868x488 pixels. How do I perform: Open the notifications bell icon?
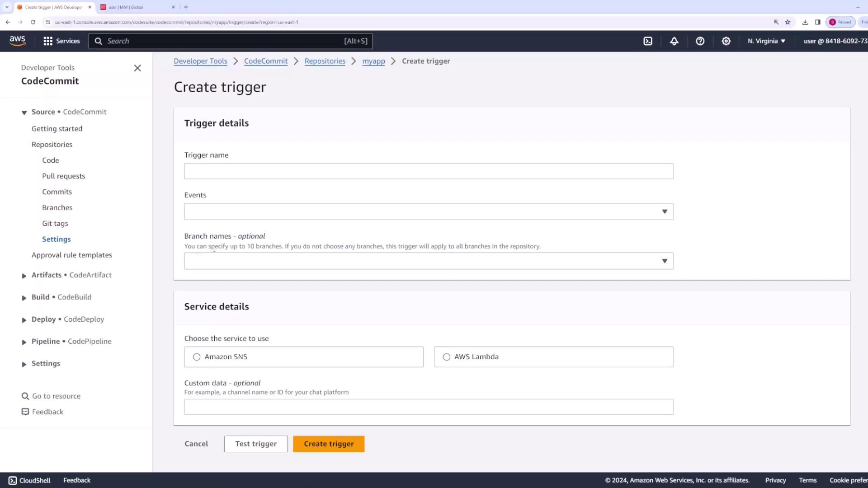coord(674,41)
